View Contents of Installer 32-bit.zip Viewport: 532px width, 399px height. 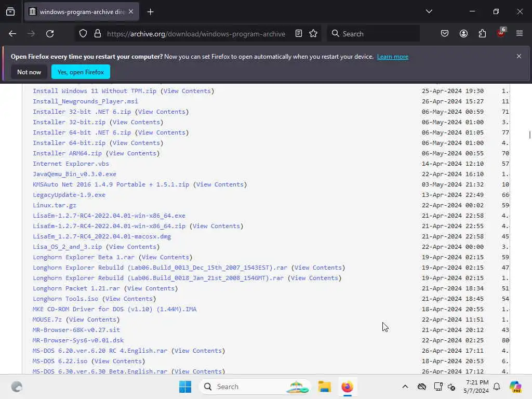pos(137,122)
